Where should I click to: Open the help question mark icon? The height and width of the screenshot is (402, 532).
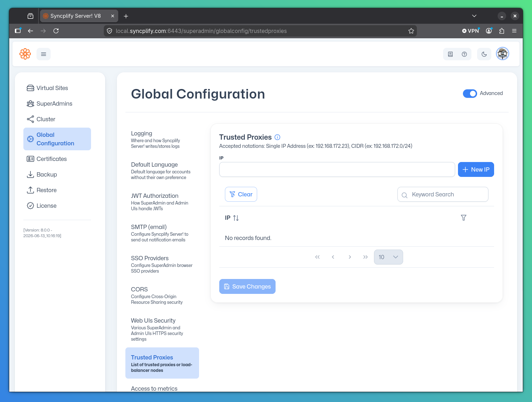[464, 54]
